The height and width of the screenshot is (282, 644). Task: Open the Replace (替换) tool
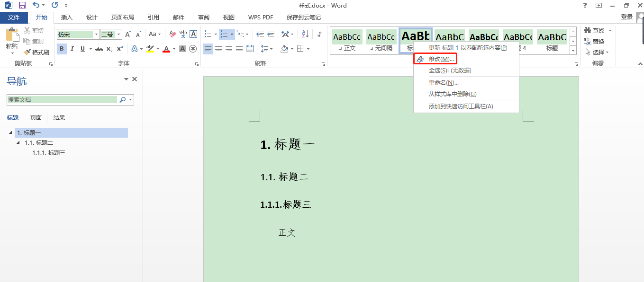pyautogui.click(x=596, y=41)
